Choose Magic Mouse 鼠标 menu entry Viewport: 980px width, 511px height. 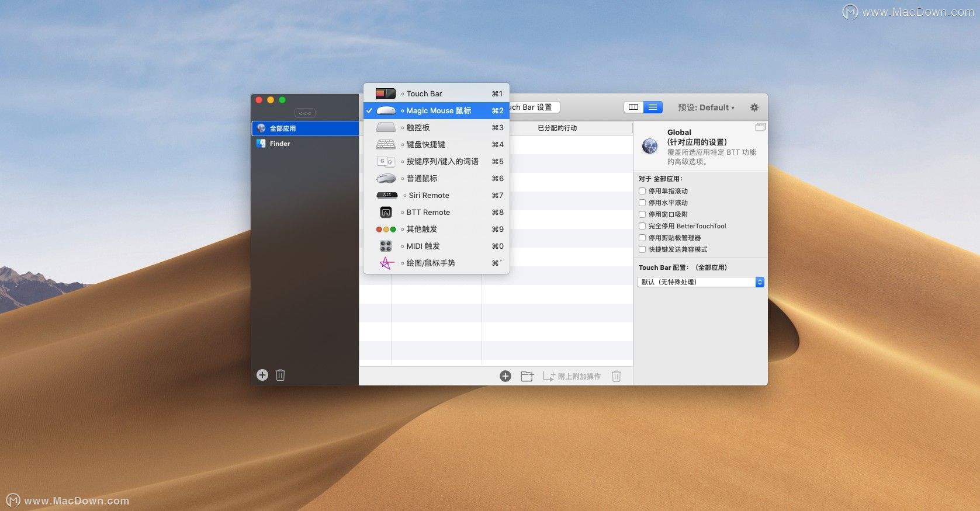[437, 110]
